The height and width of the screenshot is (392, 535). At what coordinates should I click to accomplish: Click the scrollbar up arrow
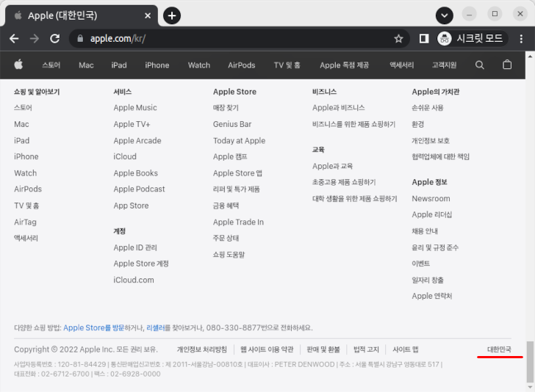(x=530, y=56)
